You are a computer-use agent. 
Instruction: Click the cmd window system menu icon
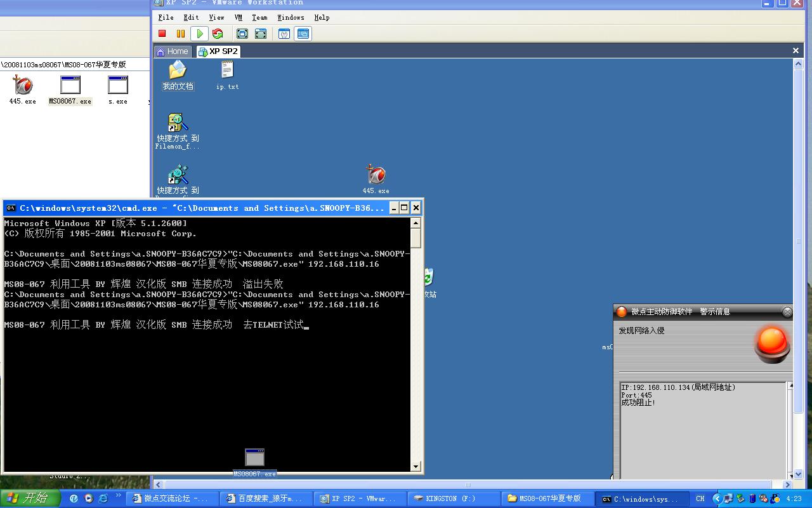pos(11,208)
